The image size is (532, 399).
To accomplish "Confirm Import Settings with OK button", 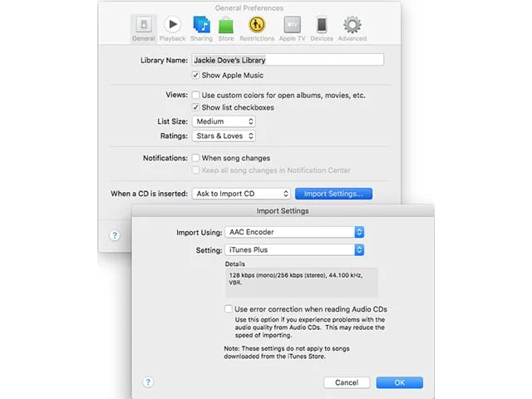I will (x=399, y=382).
